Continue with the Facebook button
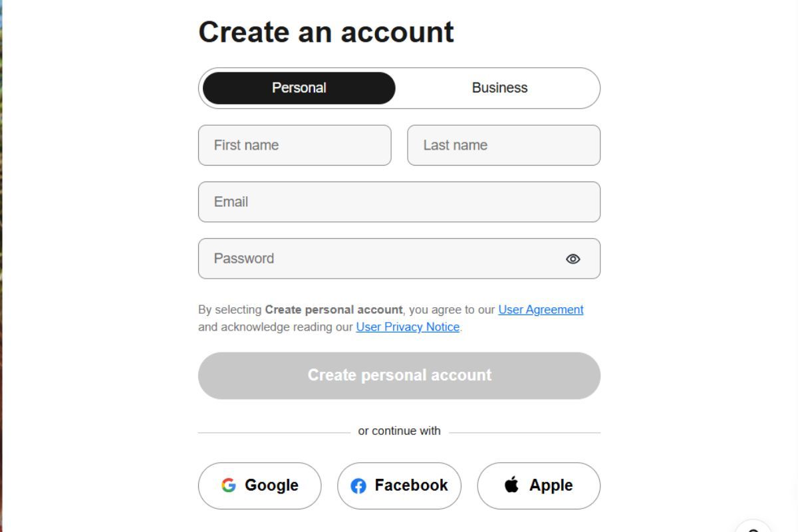The height and width of the screenshot is (532, 798). [x=399, y=485]
